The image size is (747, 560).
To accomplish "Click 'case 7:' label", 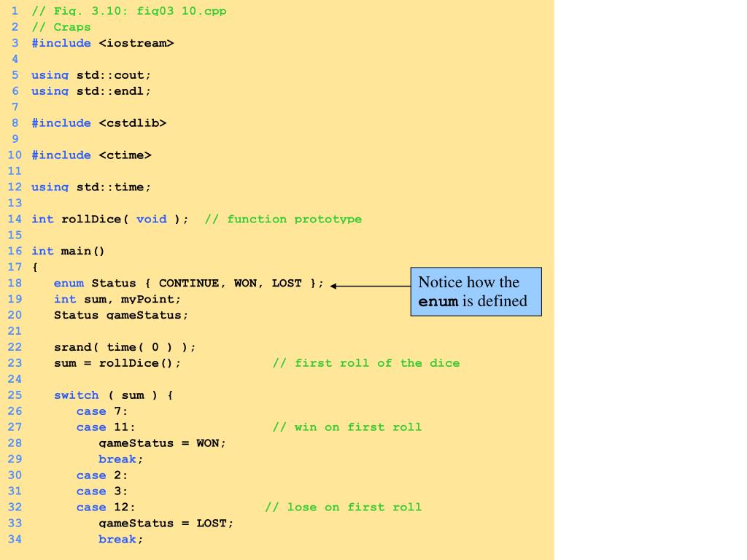I will point(102,411).
